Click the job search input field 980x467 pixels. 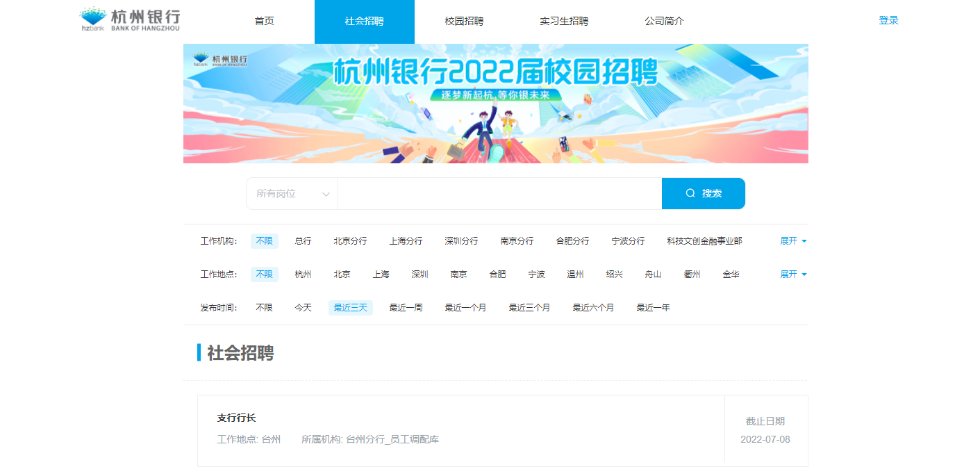[x=499, y=194]
